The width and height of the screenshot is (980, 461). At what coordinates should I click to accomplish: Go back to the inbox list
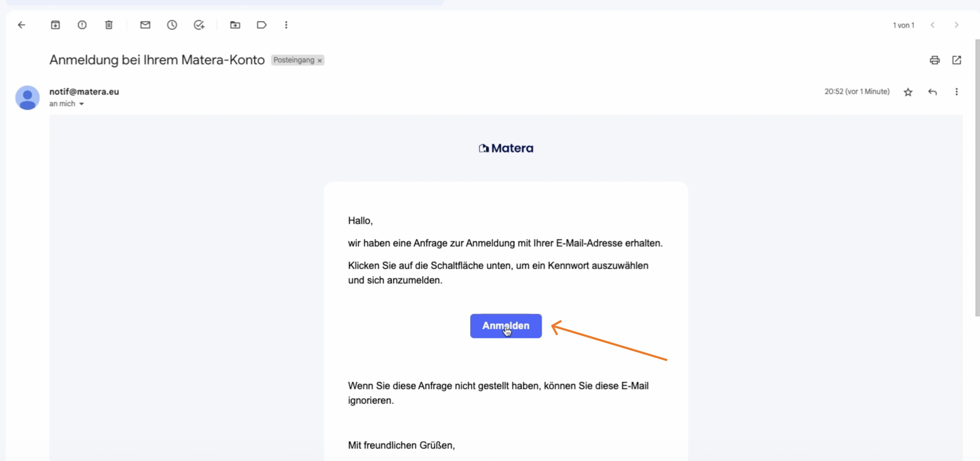22,25
